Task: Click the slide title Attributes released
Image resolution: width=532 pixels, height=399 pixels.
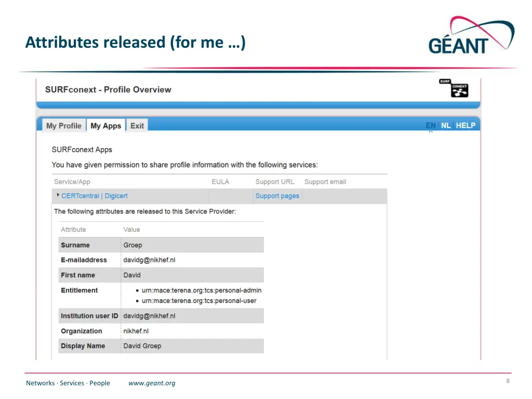Action: [136, 43]
